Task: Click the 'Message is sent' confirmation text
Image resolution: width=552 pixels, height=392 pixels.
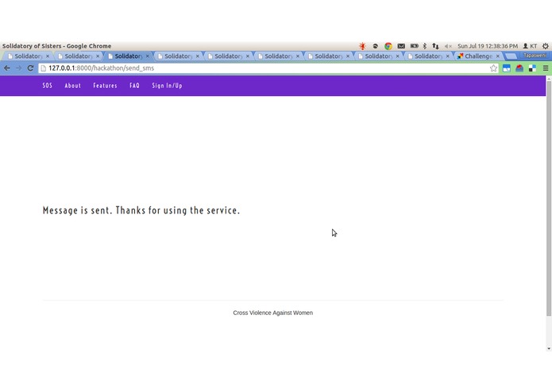Action: click(141, 210)
